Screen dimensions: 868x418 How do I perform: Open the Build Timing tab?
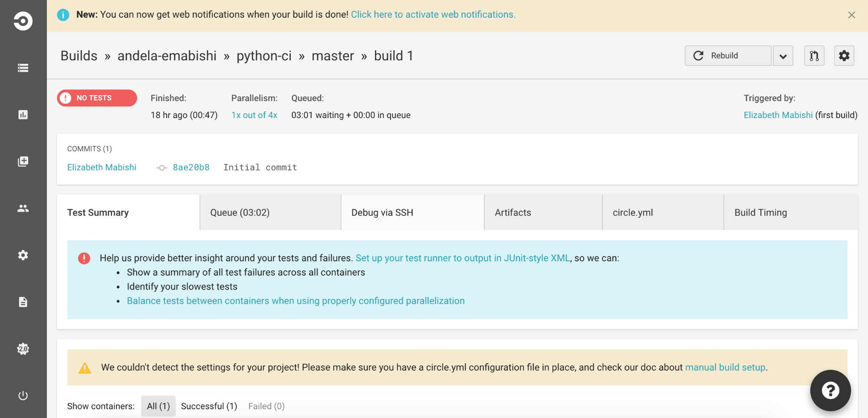point(791,212)
